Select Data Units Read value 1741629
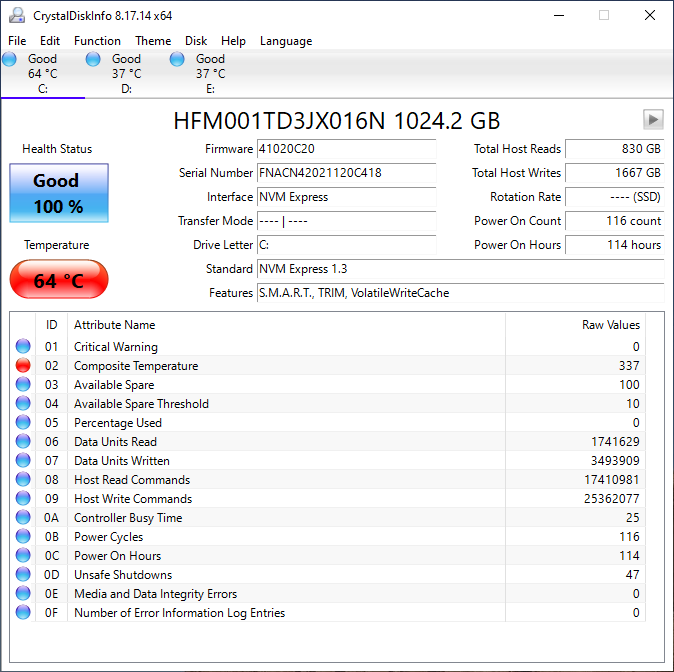Screen dimensions: 674x672 coord(615,442)
